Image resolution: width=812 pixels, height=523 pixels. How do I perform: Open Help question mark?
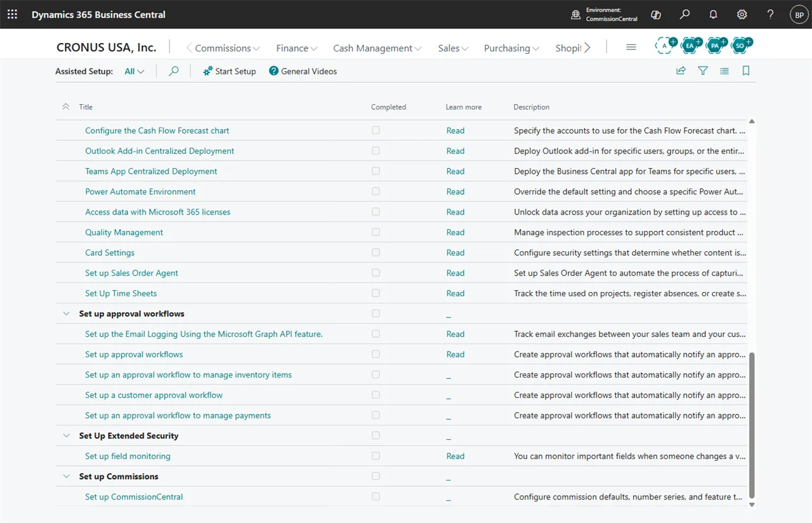pyautogui.click(x=770, y=15)
